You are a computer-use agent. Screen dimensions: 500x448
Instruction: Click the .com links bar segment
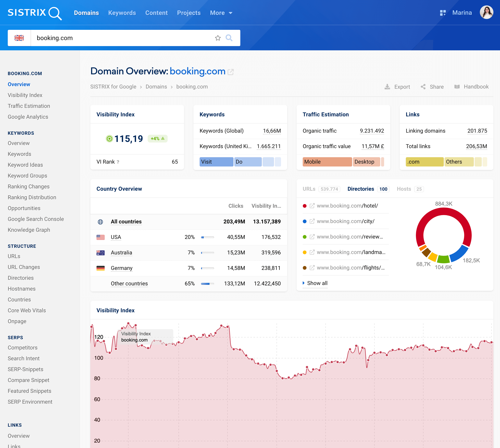[425, 162]
